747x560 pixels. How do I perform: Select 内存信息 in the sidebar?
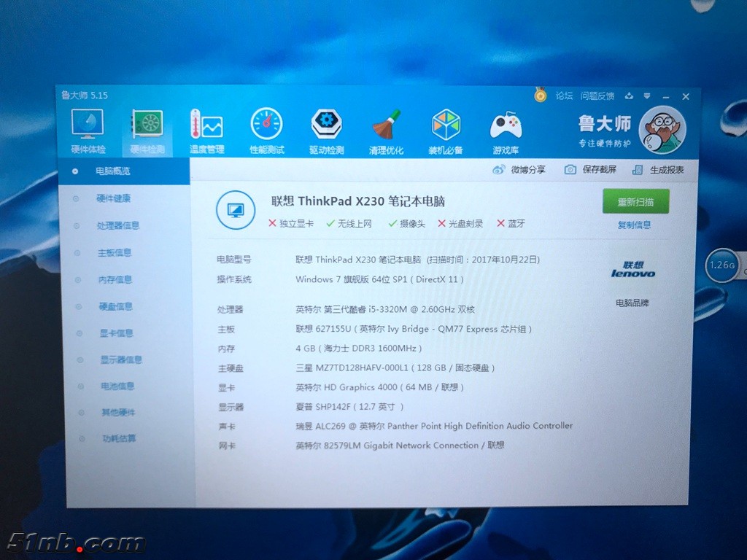115,279
